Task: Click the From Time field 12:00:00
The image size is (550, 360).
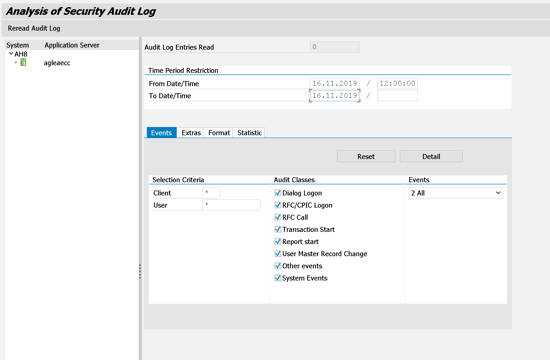Action: click(397, 83)
